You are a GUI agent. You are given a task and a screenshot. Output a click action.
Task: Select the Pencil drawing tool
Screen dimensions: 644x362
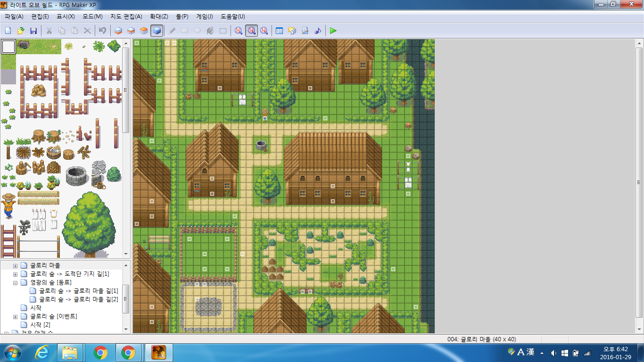tap(172, 31)
